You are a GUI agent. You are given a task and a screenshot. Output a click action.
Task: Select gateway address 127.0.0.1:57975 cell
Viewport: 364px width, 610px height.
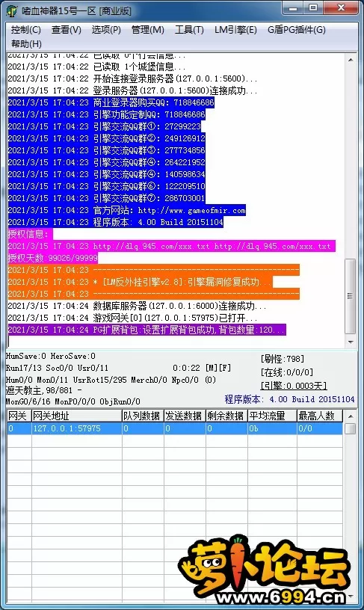pyautogui.click(x=76, y=428)
